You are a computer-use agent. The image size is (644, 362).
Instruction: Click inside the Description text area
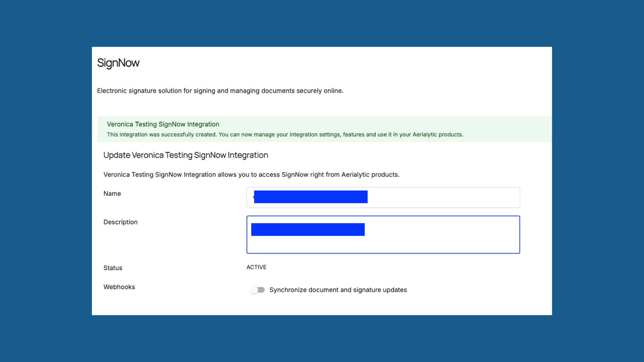tap(383, 235)
